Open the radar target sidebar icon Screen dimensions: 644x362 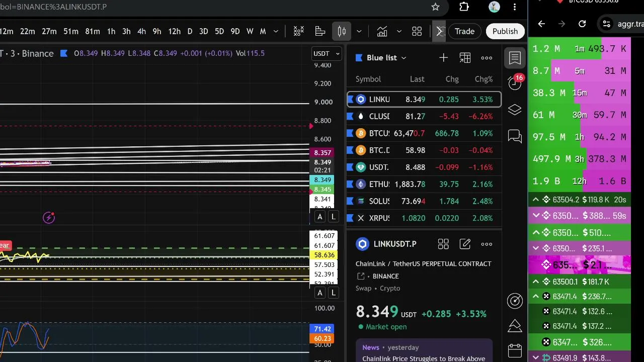(x=515, y=301)
